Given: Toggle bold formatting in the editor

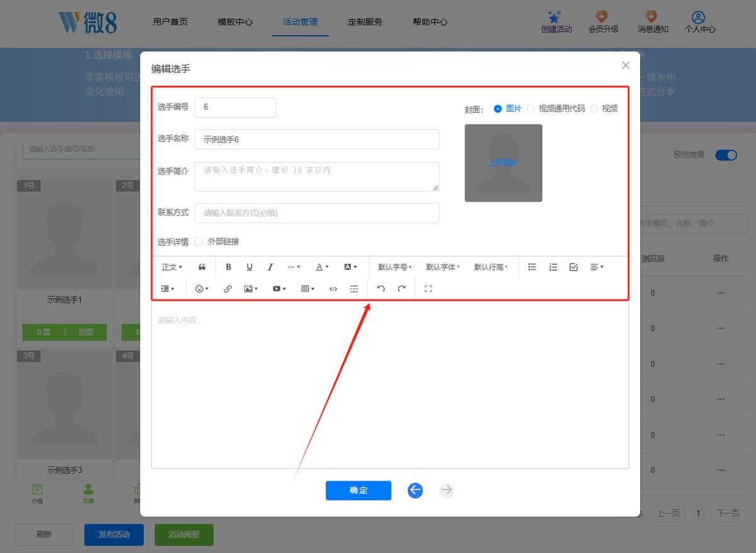Looking at the screenshot, I should click(x=229, y=267).
